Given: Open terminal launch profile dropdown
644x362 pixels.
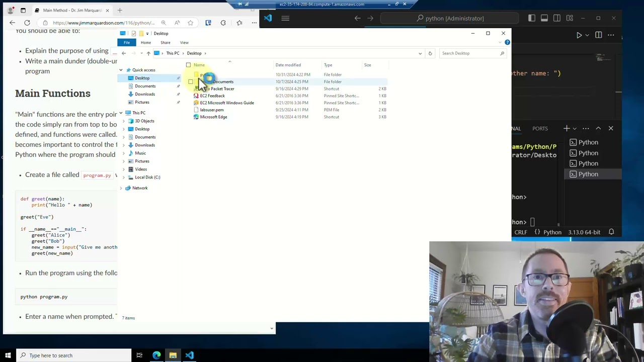Looking at the screenshot, I should 574,128.
